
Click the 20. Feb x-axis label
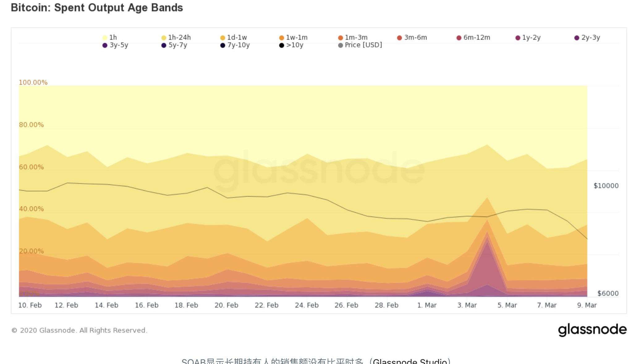pos(227,305)
